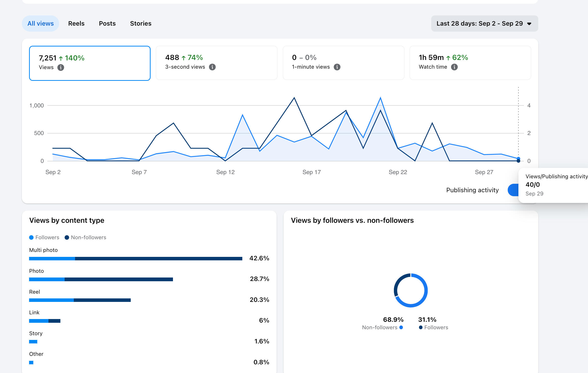Click the 3-second views info icon
This screenshot has width=588, height=373.
coord(212,67)
